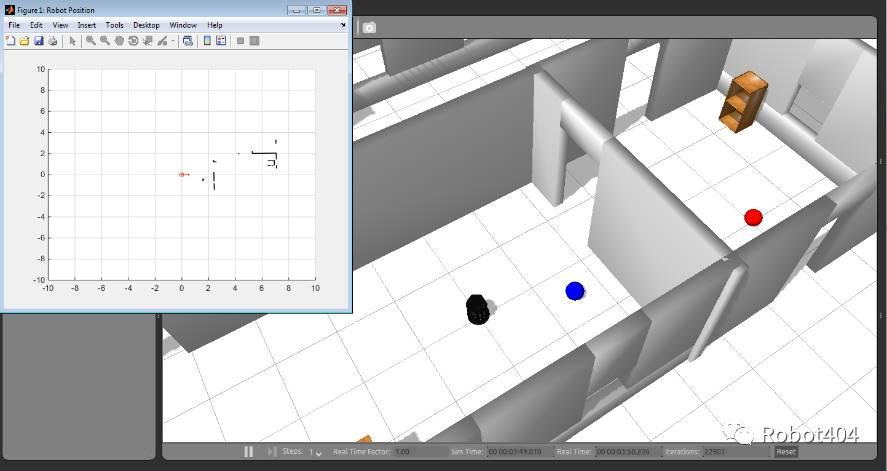Close the Robot Position figure window
Screen dimensions: 887x471
tap(337, 10)
